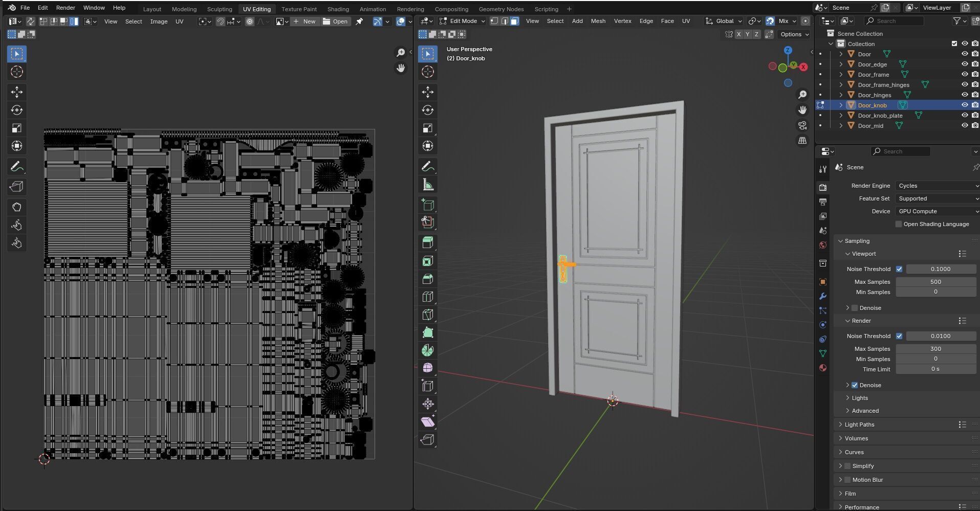Open Global transform orientation dropdown
Image resolution: width=980 pixels, height=511 pixels.
click(724, 21)
